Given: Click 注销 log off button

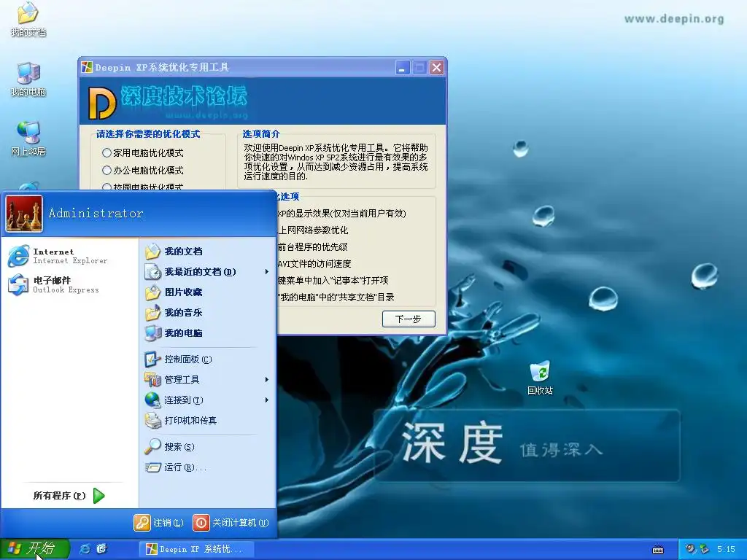Looking at the screenshot, I should tap(158, 523).
